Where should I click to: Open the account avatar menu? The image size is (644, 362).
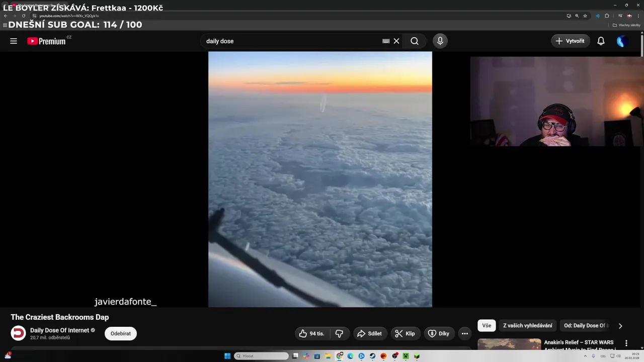pos(622,41)
